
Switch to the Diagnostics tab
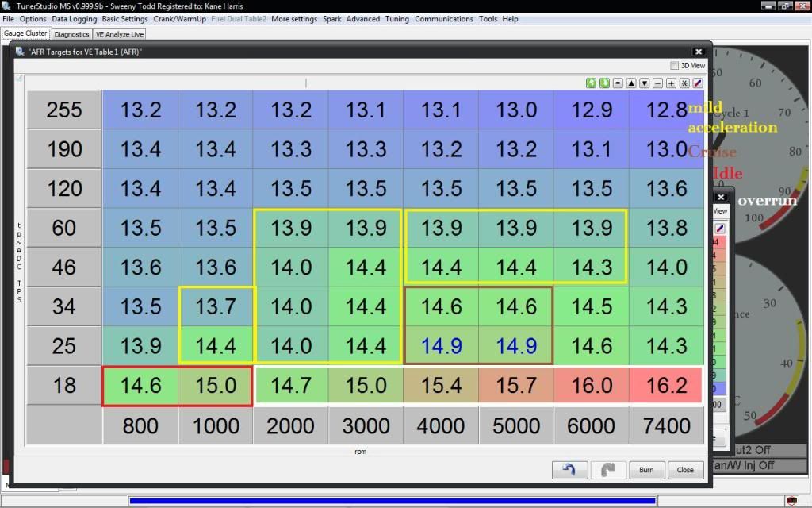click(71, 34)
